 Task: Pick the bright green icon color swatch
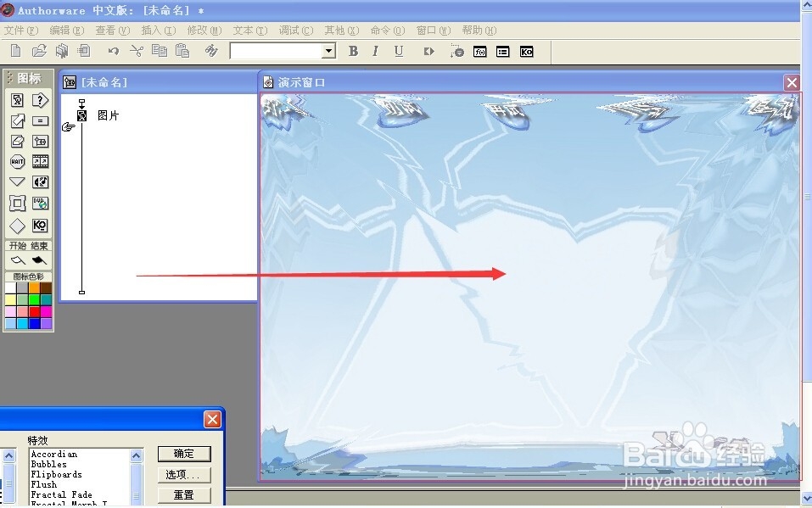coord(34,300)
